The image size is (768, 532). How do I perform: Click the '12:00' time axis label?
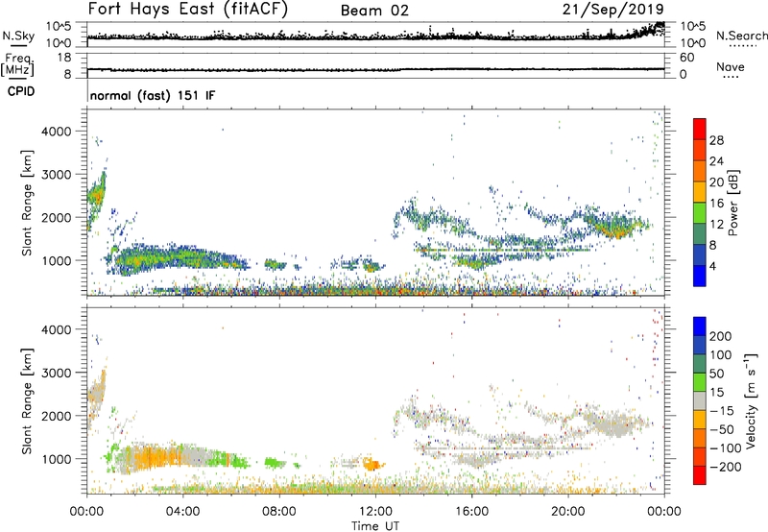pyautogui.click(x=375, y=512)
